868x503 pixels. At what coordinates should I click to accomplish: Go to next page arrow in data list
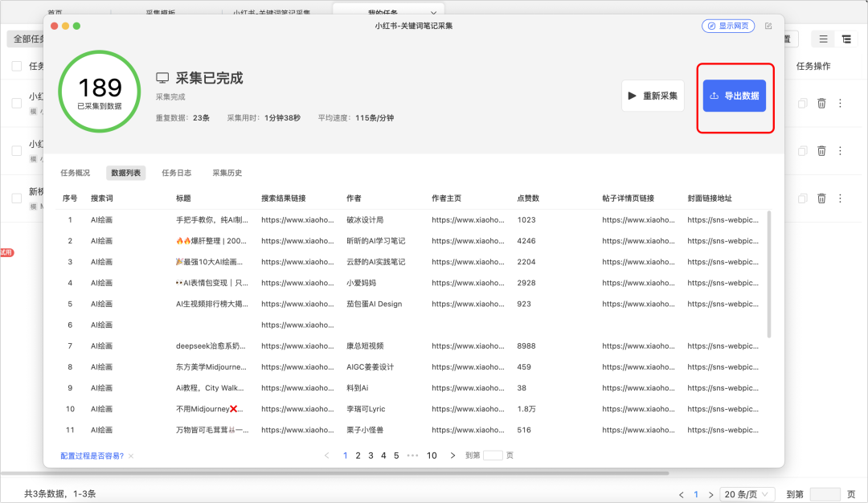coord(452,456)
